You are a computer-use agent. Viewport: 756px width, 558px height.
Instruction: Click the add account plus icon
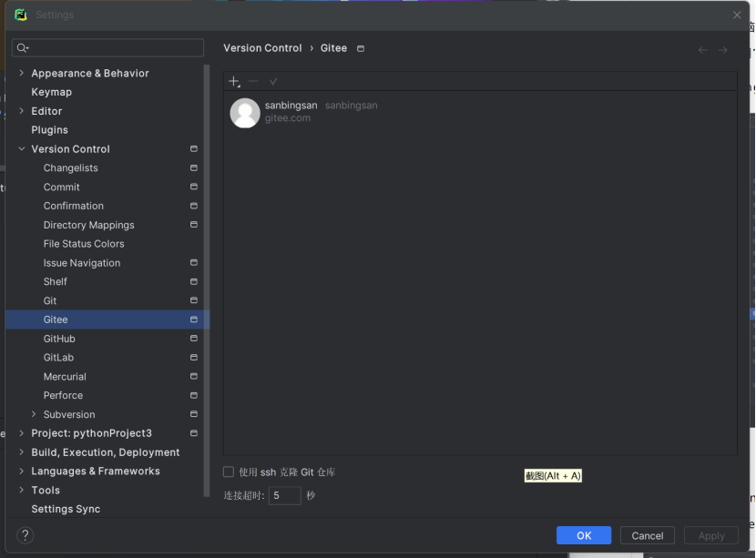[234, 81]
